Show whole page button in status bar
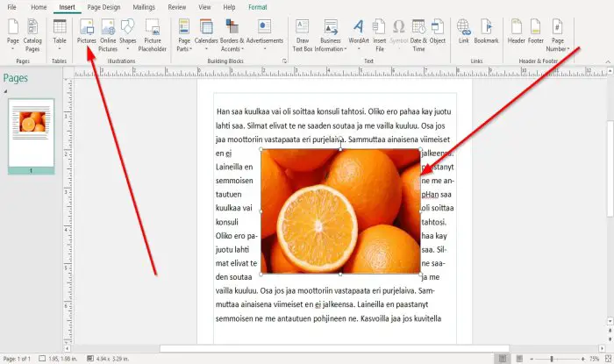Image resolution: width=614 pixels, height=364 pixels. click(x=608, y=359)
